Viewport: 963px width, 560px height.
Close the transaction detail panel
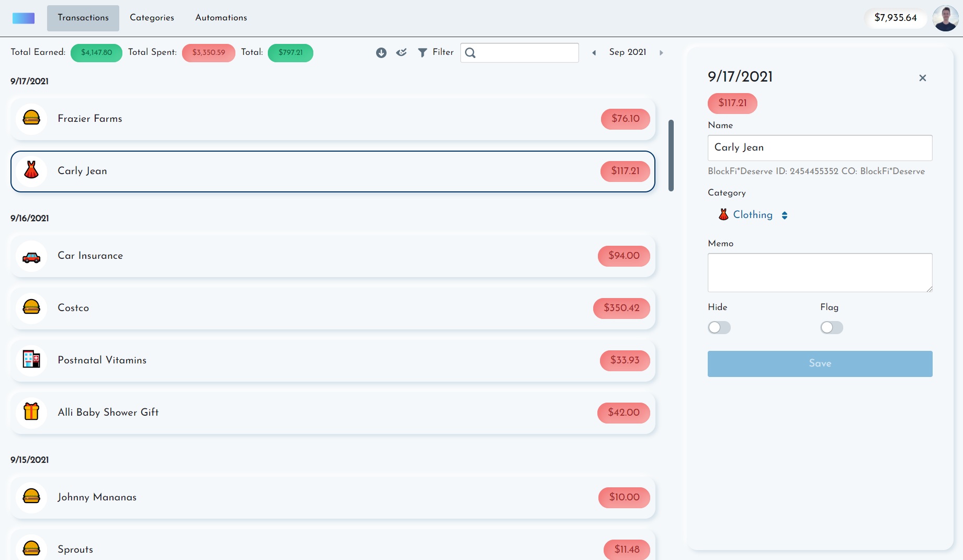923,78
